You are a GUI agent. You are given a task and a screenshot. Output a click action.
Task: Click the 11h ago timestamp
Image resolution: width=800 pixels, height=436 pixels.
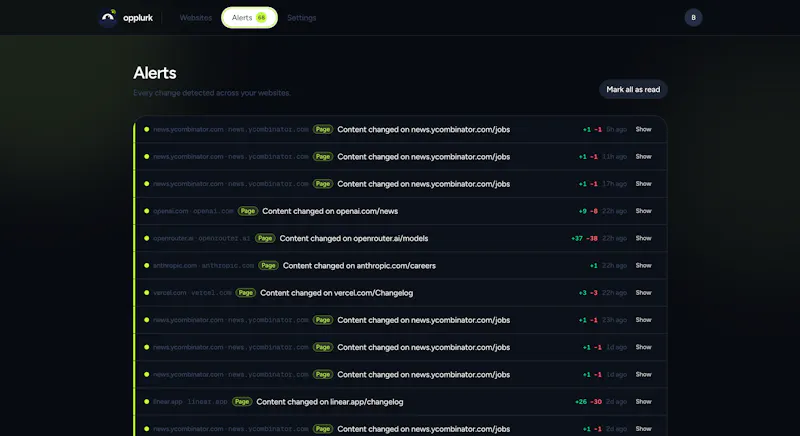coord(614,157)
